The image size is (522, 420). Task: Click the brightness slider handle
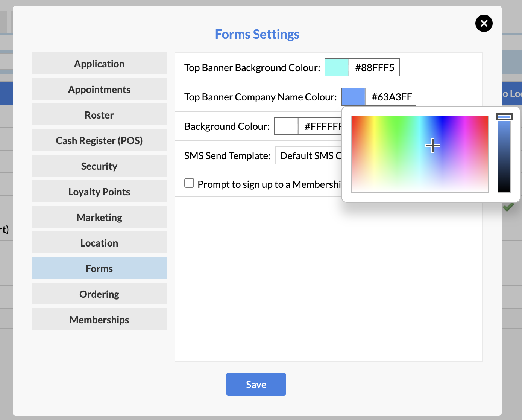click(504, 117)
